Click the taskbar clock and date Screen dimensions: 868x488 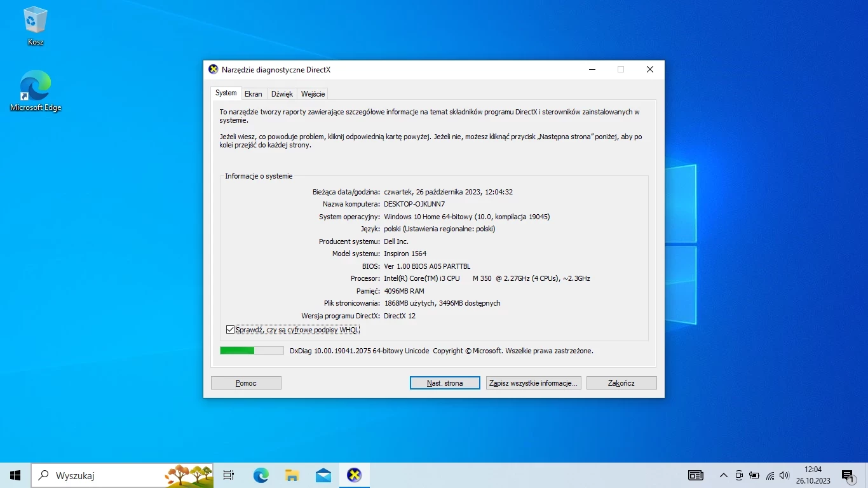[x=813, y=475]
